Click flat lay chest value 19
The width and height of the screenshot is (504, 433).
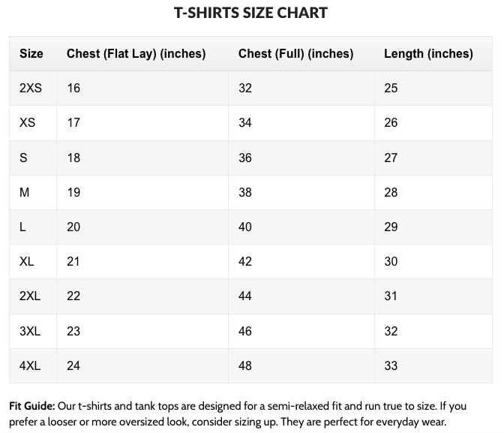point(73,193)
